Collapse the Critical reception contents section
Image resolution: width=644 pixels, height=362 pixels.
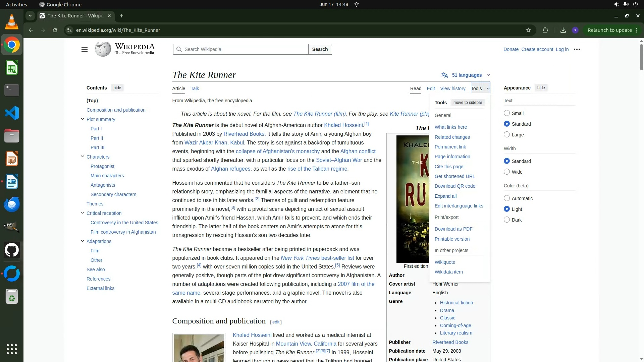83,213
